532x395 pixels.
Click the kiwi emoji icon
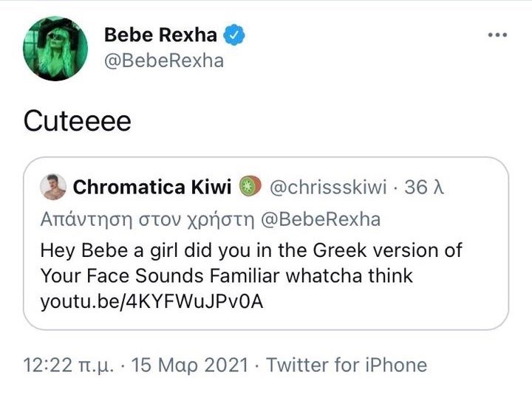pyautogui.click(x=250, y=188)
